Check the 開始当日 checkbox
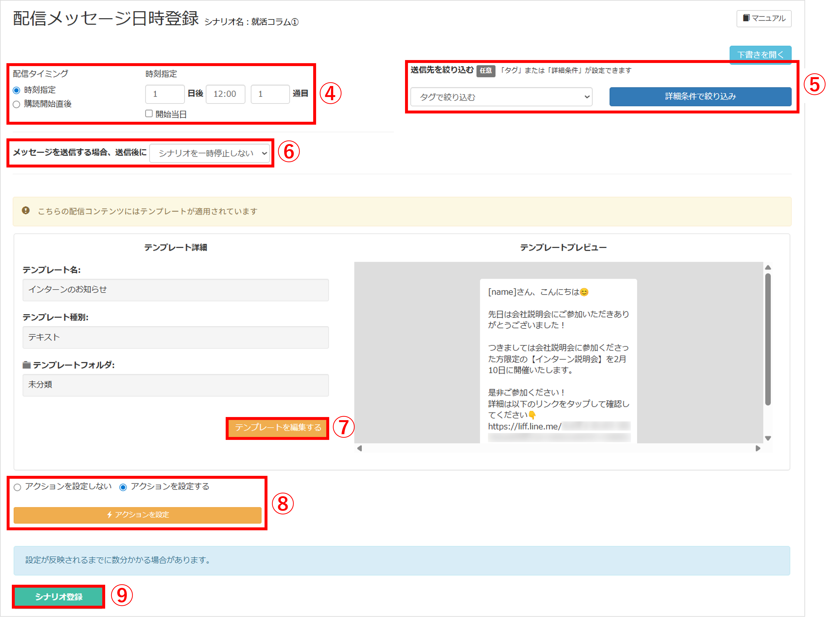 149,114
